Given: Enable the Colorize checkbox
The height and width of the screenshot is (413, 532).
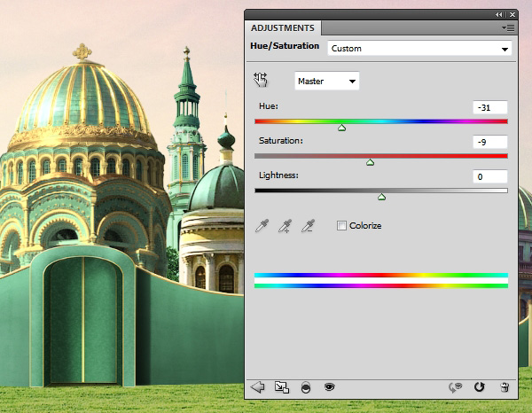Looking at the screenshot, I should tap(342, 226).
